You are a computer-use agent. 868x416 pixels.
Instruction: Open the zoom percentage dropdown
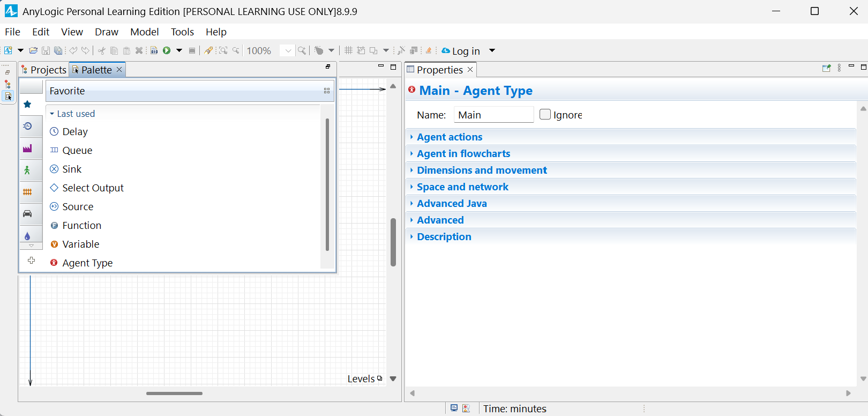pos(288,51)
